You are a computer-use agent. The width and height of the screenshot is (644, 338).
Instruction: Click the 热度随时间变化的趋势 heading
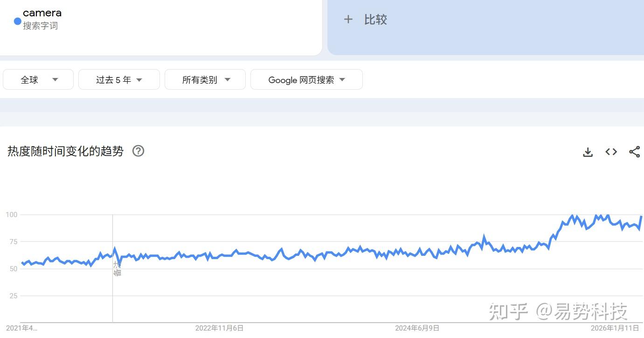(65, 151)
